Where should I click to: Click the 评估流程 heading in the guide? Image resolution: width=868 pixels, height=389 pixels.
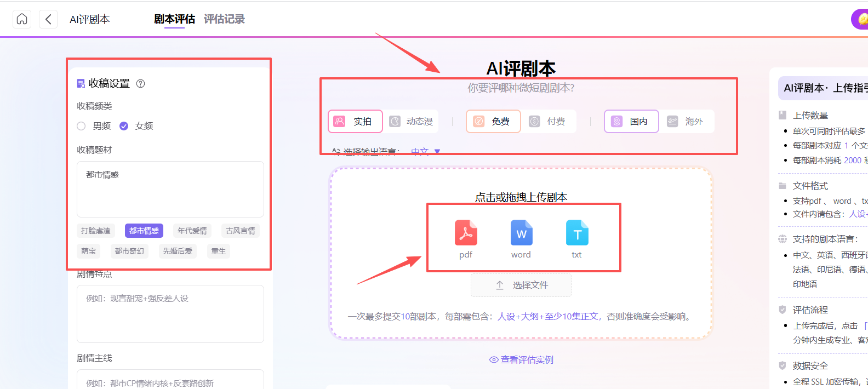[810, 310]
